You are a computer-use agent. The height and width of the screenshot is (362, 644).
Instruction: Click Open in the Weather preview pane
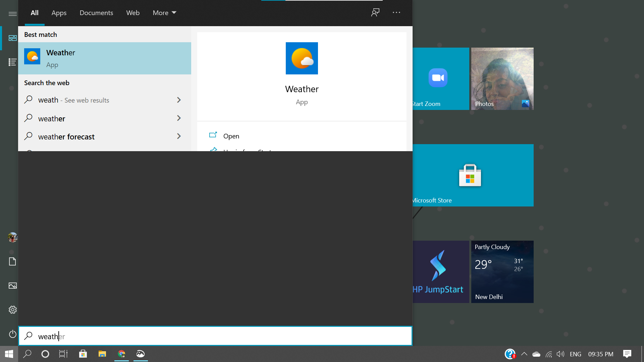point(231,136)
